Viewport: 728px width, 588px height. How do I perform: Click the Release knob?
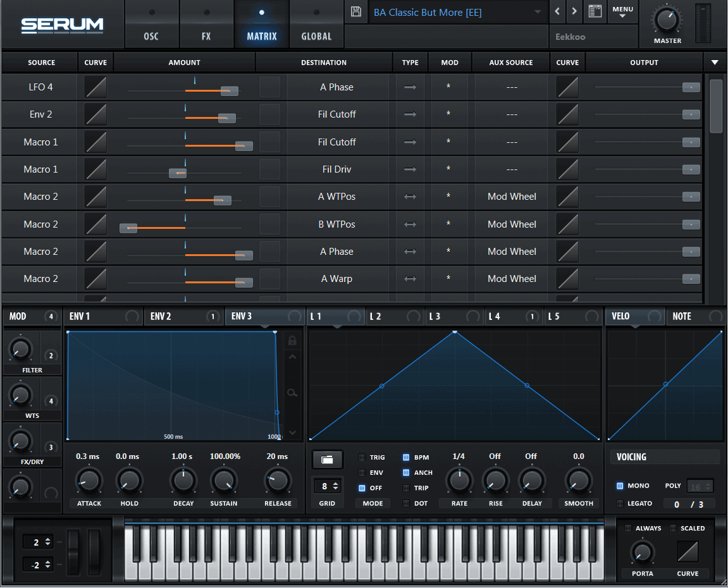point(278,481)
